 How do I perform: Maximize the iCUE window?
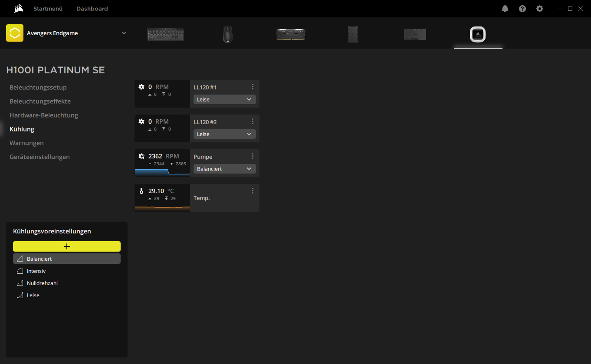570,9
